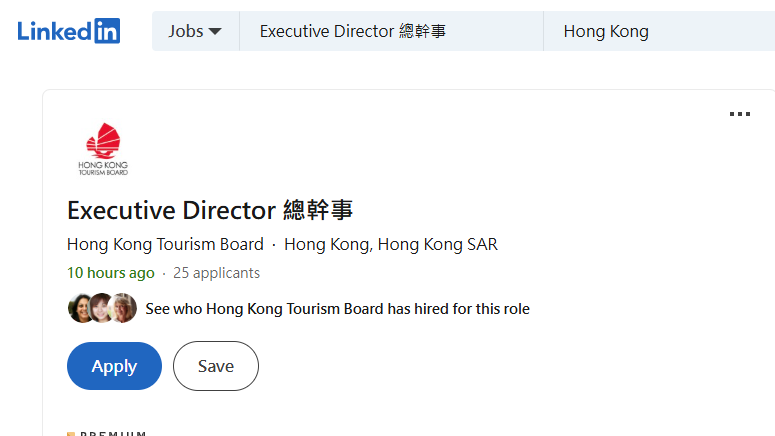
Task: Click the LinkedIn logo
Action: 68,31
